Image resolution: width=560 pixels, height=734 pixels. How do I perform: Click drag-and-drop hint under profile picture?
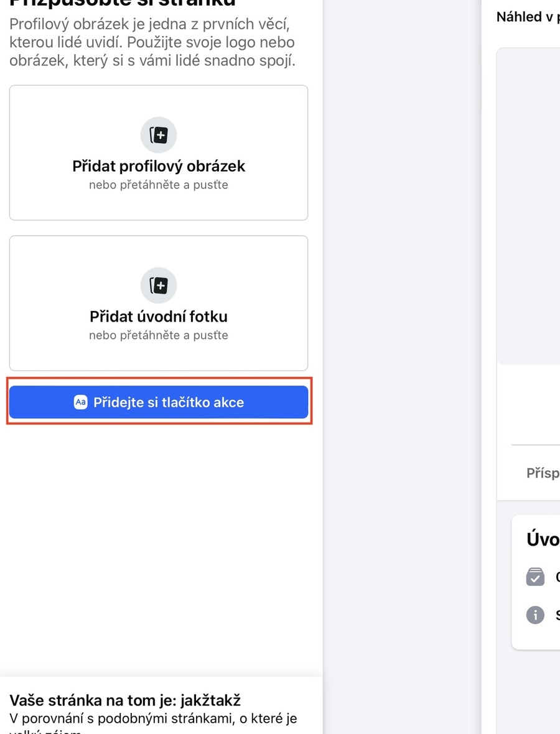point(159,185)
